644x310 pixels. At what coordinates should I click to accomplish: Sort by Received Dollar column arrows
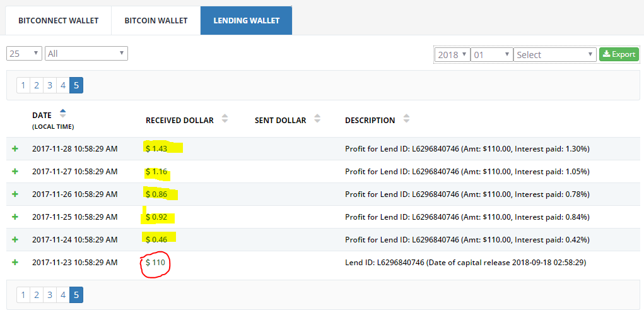pyautogui.click(x=225, y=119)
